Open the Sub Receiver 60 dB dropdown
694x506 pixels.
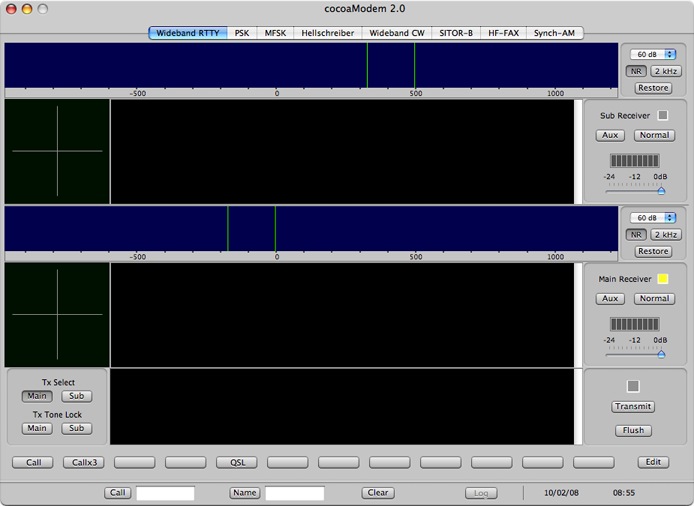coord(653,54)
